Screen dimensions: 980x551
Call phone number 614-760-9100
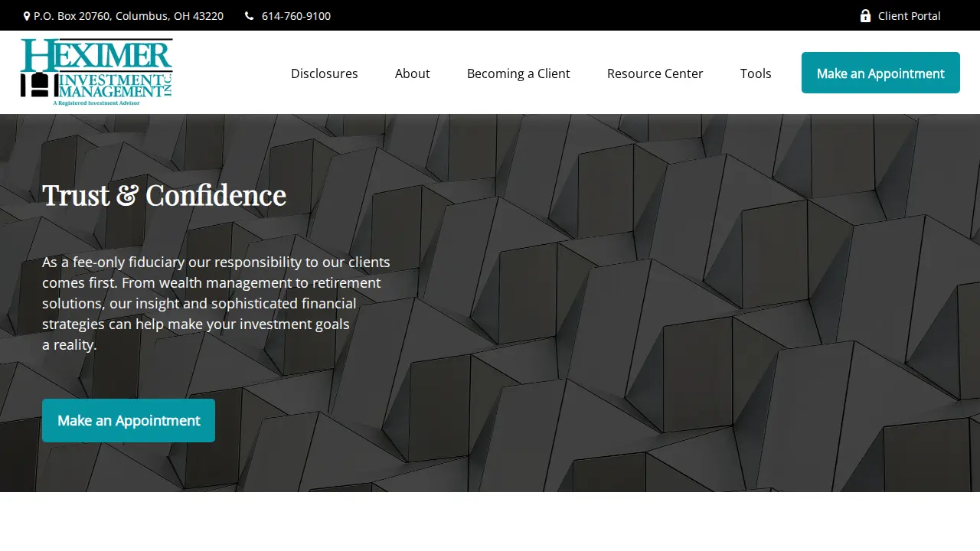pyautogui.click(x=296, y=16)
